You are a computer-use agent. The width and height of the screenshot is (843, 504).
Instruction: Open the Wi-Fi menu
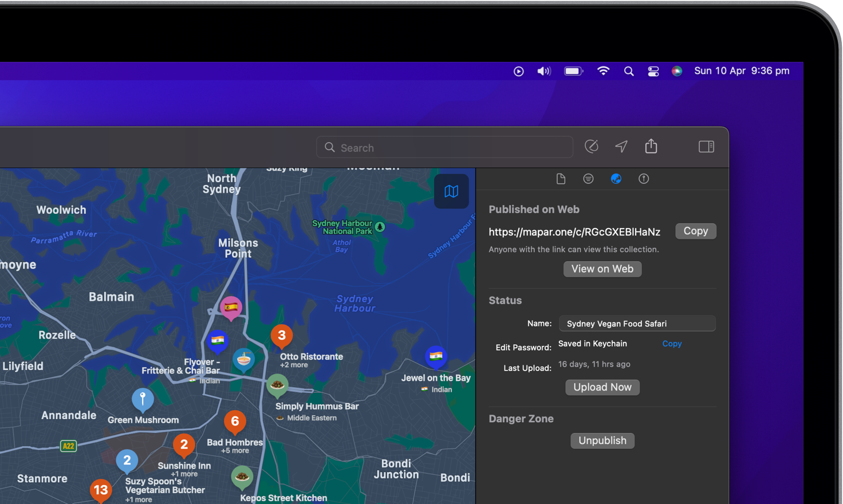point(603,71)
